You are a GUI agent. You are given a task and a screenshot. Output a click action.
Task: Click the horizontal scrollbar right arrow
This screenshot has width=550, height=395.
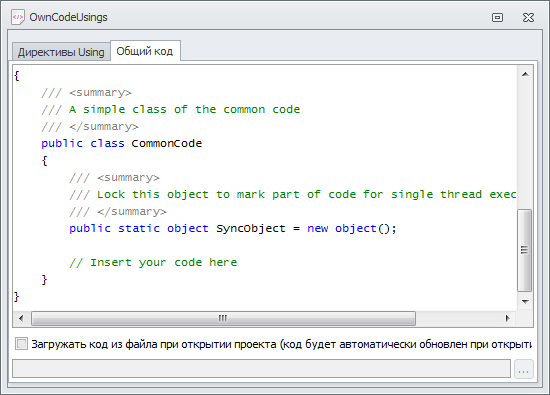pos(507,319)
